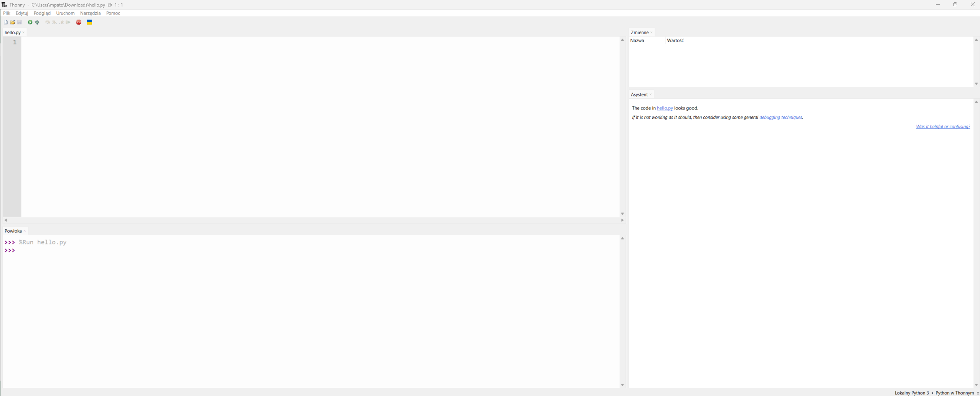Click the Thonny app icon in title bar
The width and height of the screenshot is (980, 396).
(4, 5)
